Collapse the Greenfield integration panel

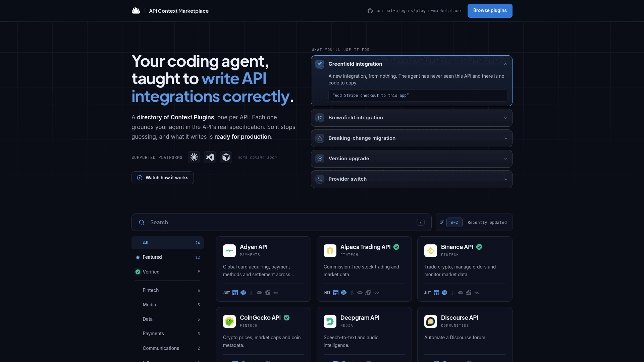click(x=506, y=64)
